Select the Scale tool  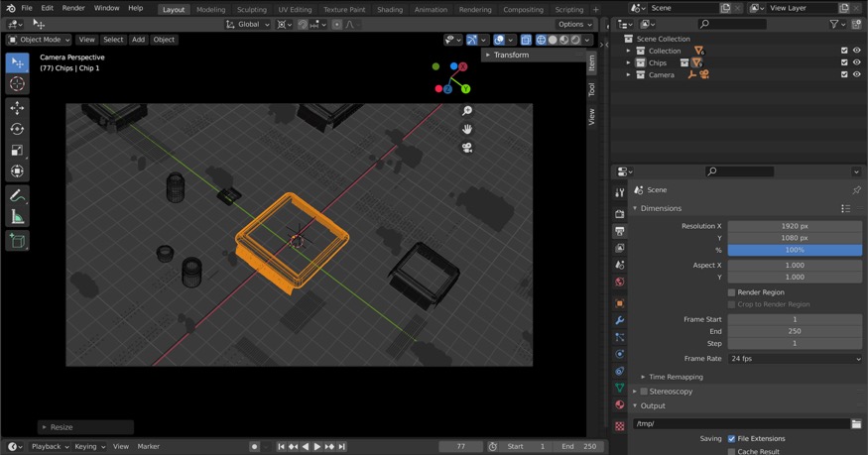[x=17, y=151]
